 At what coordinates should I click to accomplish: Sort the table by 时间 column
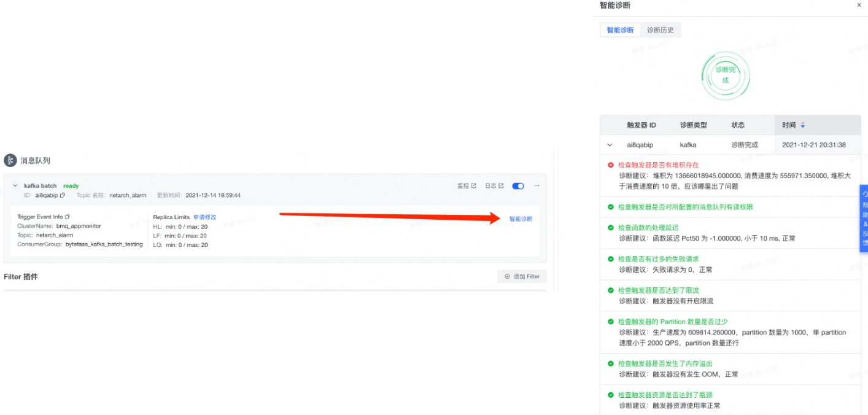point(802,125)
